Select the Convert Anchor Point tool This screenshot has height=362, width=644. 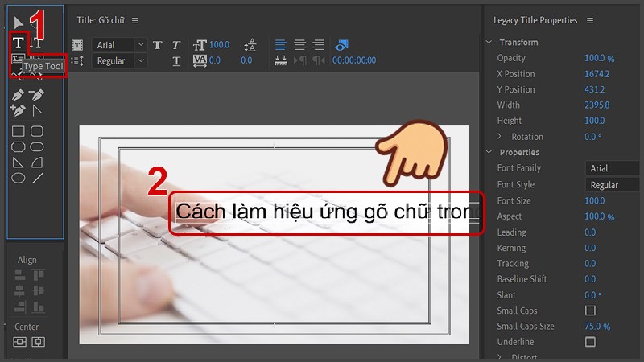[37, 110]
